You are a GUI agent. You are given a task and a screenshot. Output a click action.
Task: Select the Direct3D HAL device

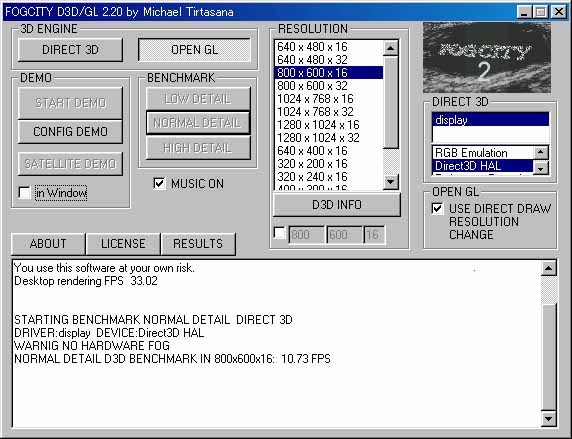tap(483, 166)
